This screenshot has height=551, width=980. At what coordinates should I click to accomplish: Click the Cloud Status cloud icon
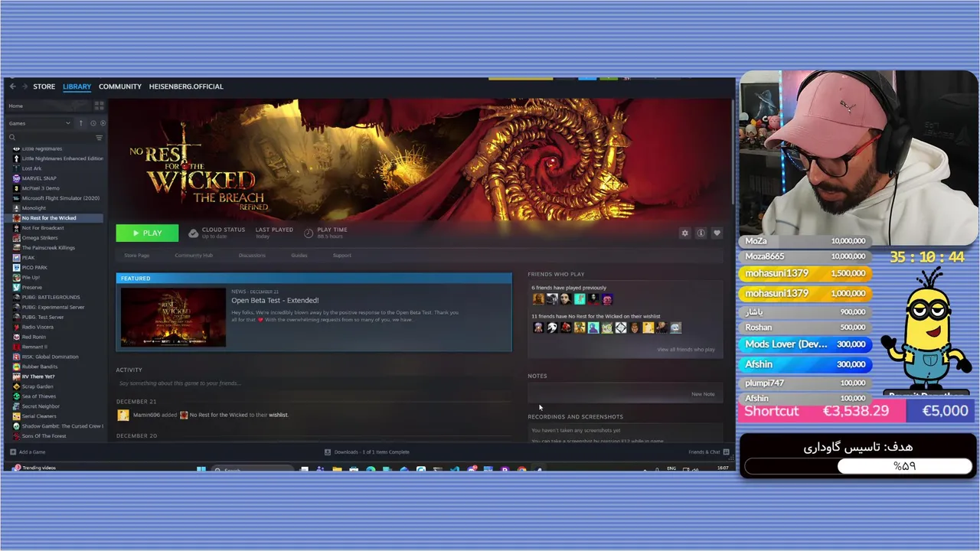[x=194, y=233]
